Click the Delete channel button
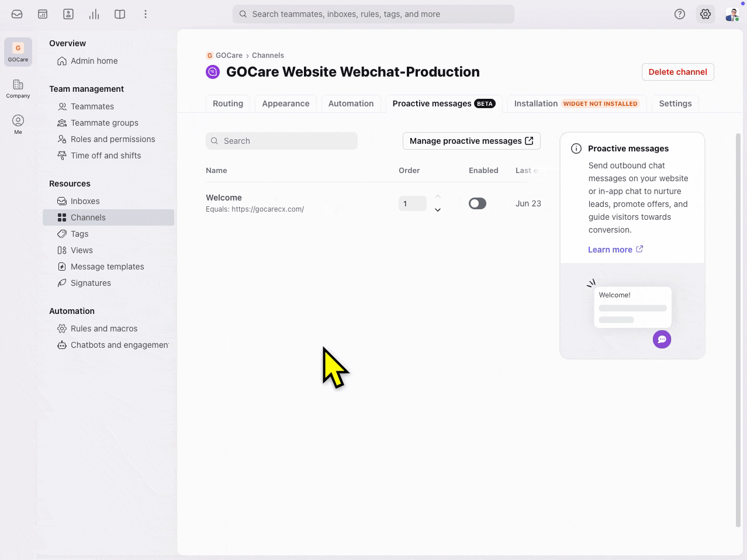Screen dimensions: 747x560 678,72
